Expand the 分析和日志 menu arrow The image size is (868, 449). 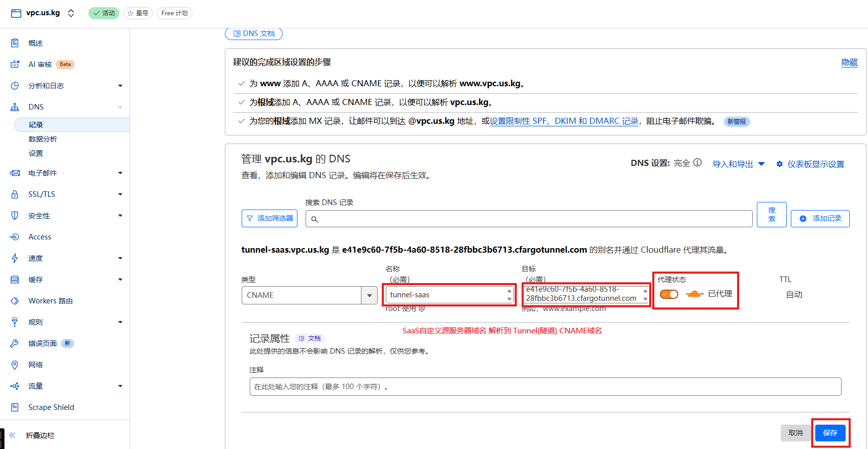(120, 86)
